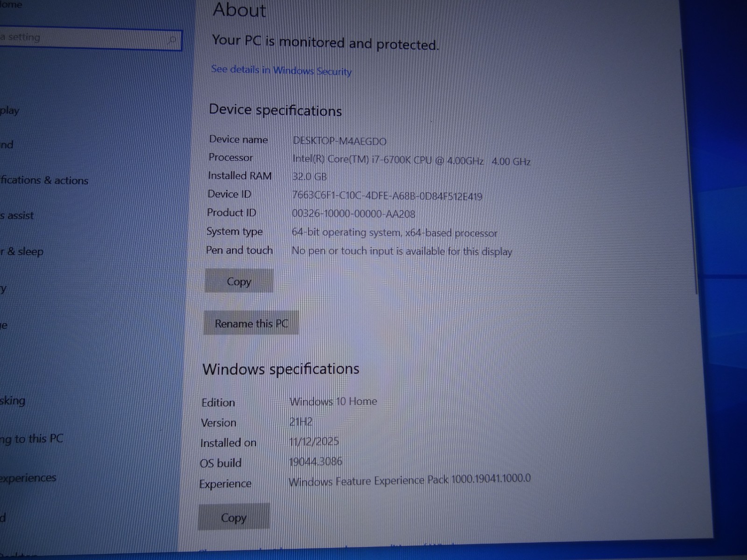Viewport: 747px width, 560px height.
Task: Select the 64-bit operating system text
Action: [x=395, y=232]
